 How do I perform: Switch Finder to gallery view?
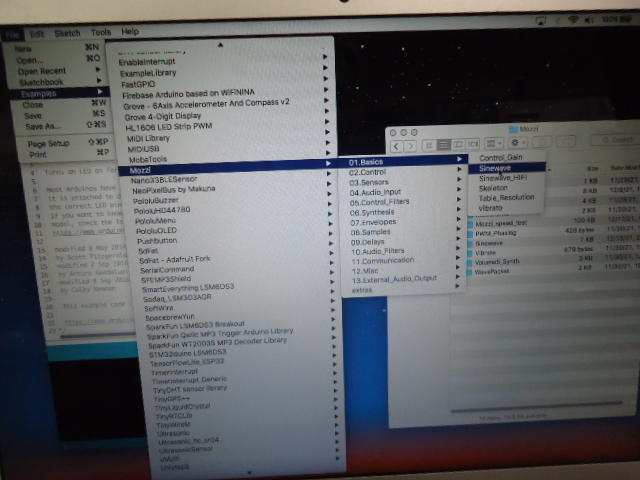(473, 144)
